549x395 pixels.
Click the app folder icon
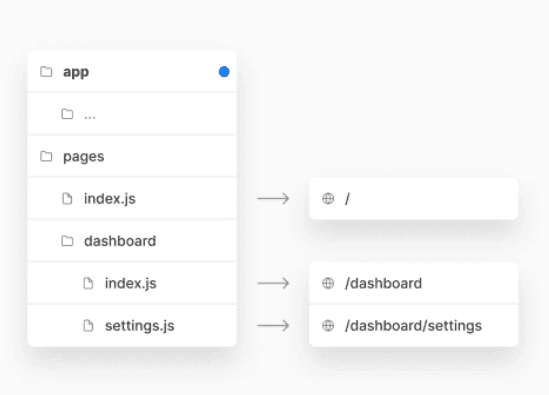tap(46, 72)
